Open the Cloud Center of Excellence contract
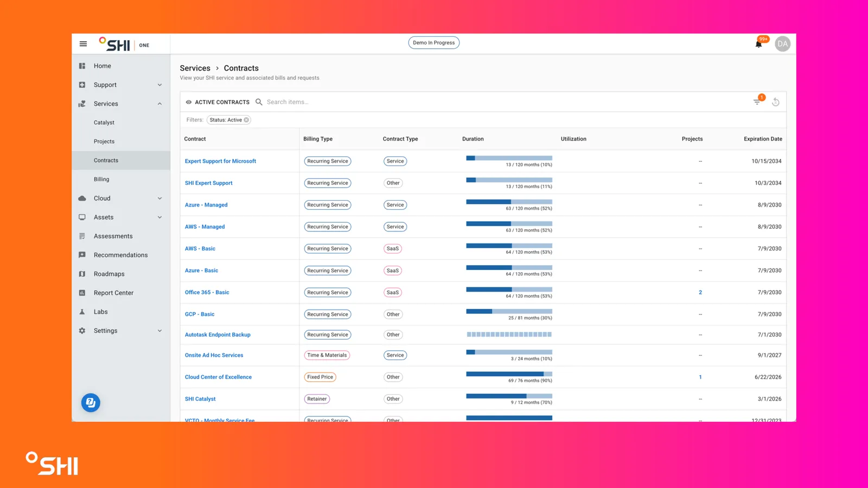868x488 pixels. coord(218,377)
